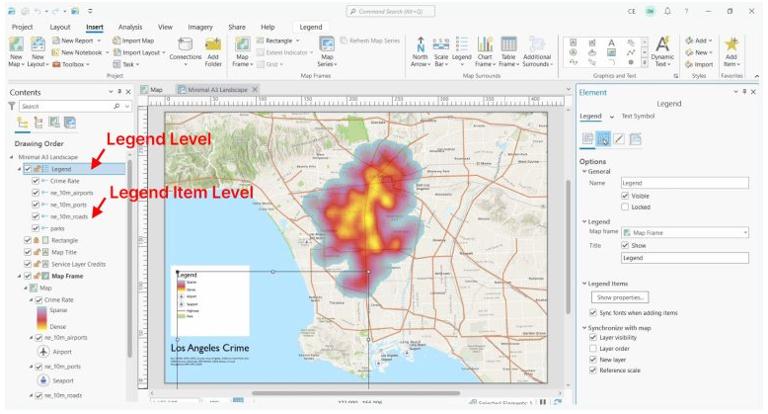Insert a Map Frame

[x=242, y=45]
